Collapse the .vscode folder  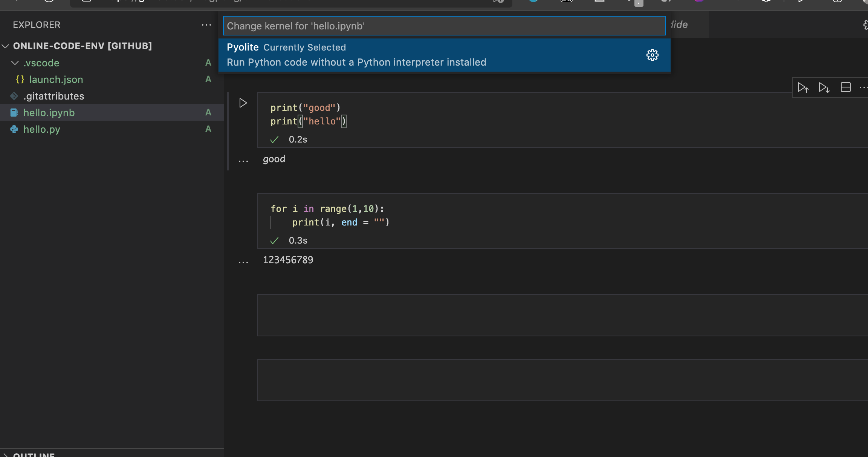(15, 63)
